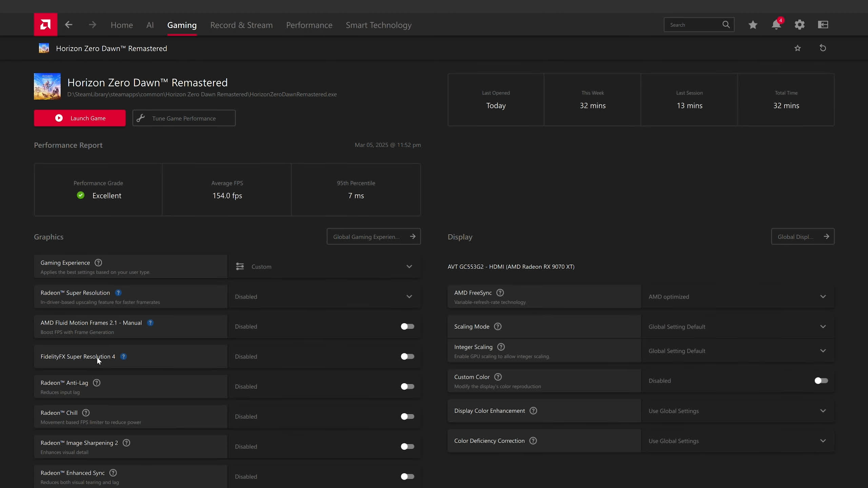Turn on Radeon Anti-Lag switch
Viewport: 868px width, 488px height.
(407, 386)
